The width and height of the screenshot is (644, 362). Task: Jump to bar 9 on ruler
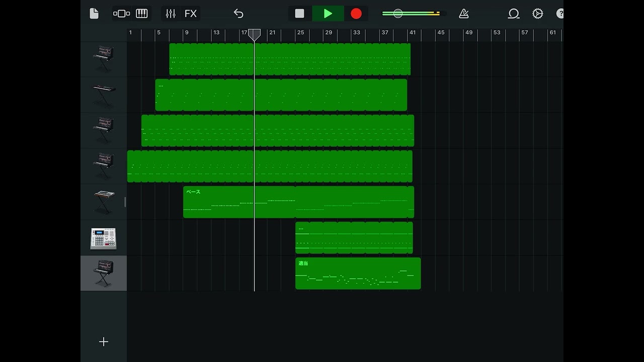(187, 33)
